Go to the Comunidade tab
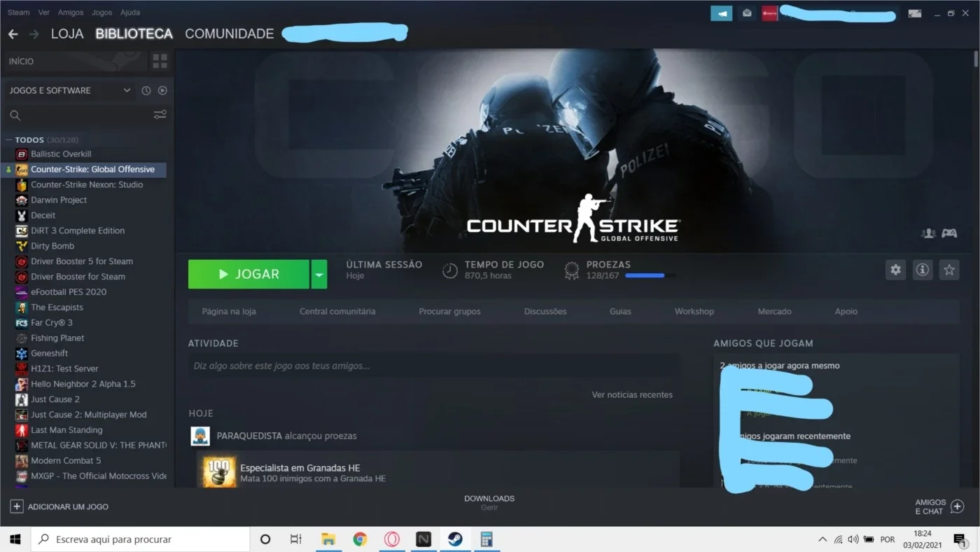The height and width of the screenshot is (552, 980). tap(230, 34)
